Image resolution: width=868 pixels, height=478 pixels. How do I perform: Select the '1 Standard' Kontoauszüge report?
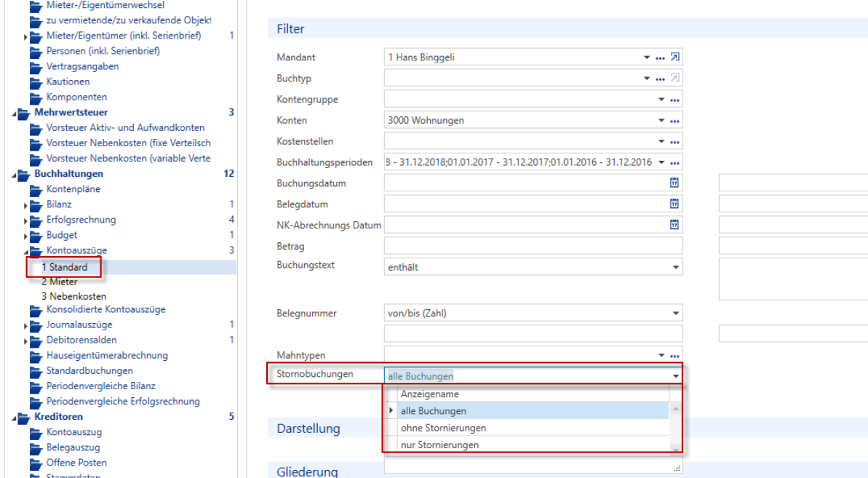[x=64, y=267]
